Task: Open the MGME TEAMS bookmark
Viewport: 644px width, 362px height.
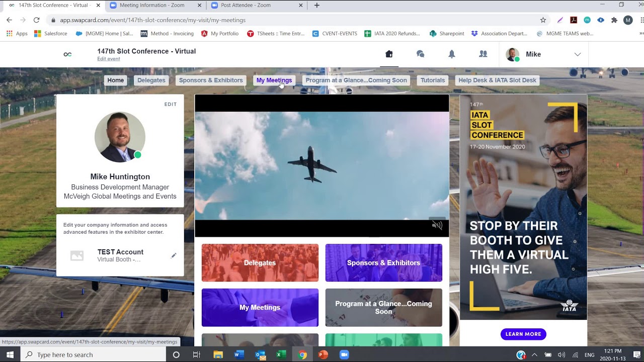Action: pyautogui.click(x=565, y=34)
